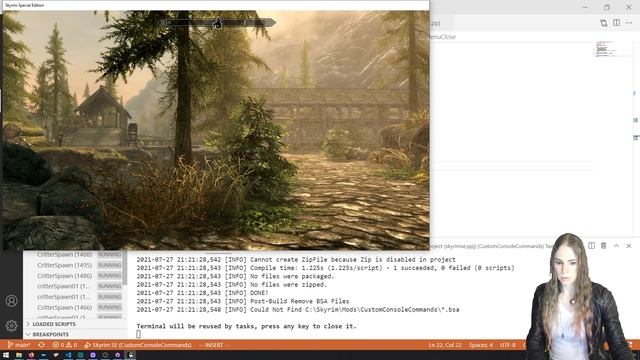Click the Synchronize Changes icon in status bar
This screenshot has height=360, width=640.
click(x=41, y=345)
